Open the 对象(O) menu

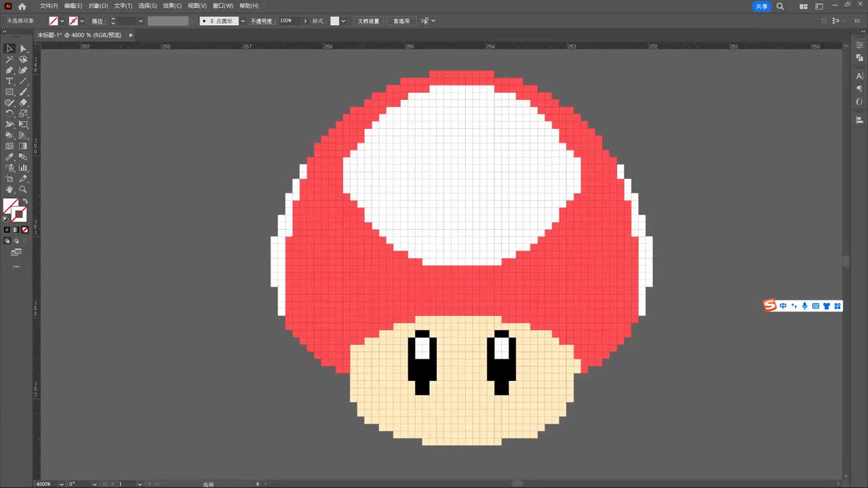coord(98,6)
